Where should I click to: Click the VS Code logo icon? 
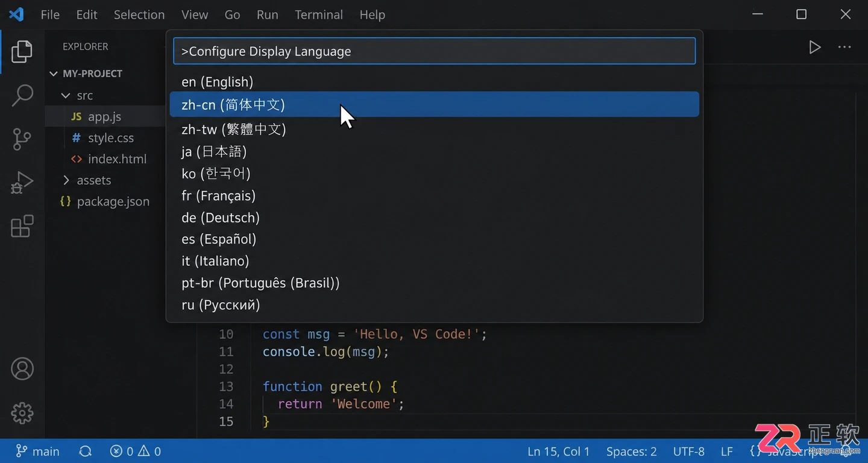point(16,14)
